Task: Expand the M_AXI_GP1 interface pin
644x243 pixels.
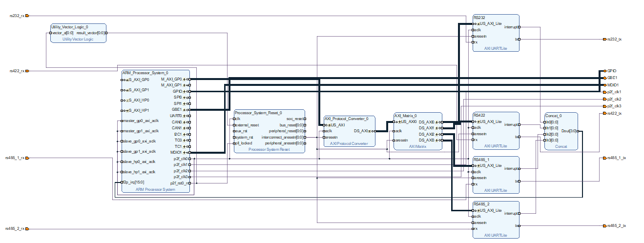Action: (185, 85)
